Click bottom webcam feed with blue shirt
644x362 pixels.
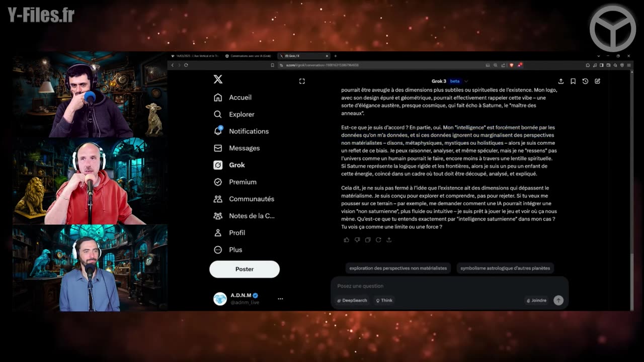(x=90, y=268)
